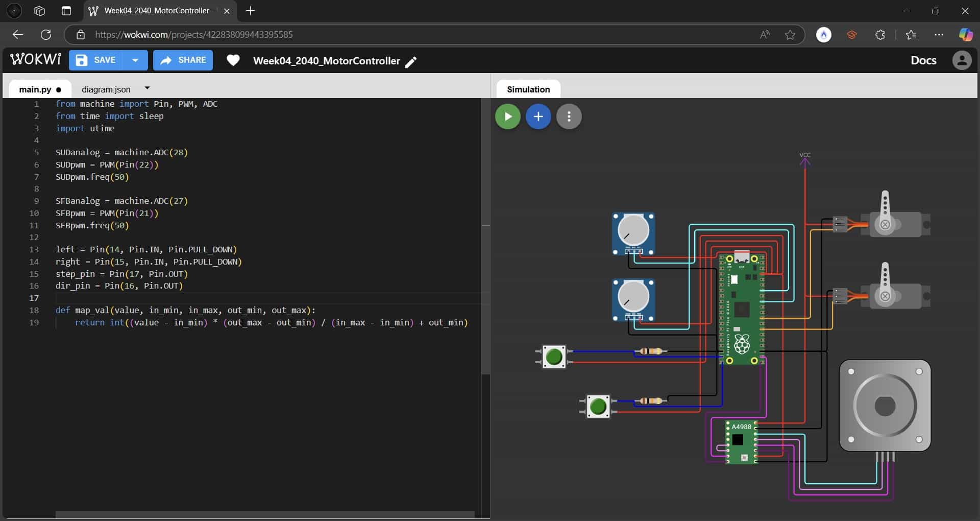Add a new part with the blue plus button

(538, 116)
